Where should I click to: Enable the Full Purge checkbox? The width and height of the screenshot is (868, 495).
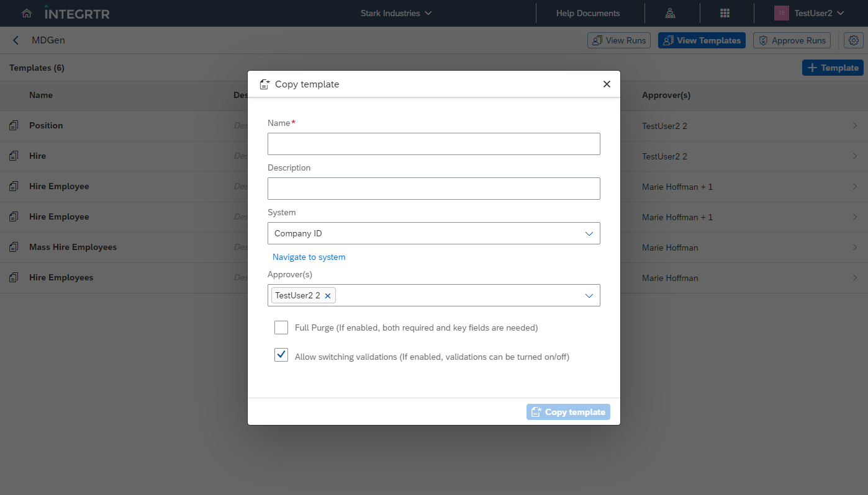point(281,327)
